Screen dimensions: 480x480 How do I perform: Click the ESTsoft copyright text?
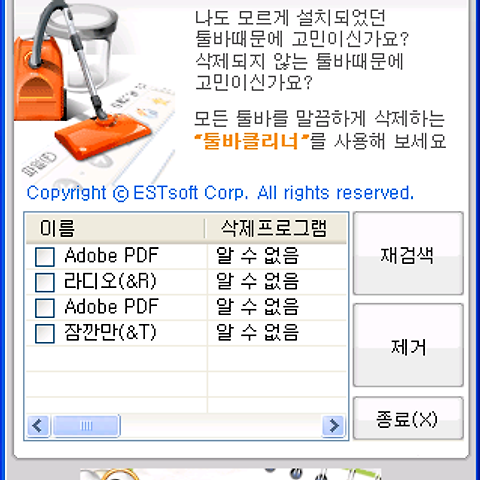pos(220,193)
